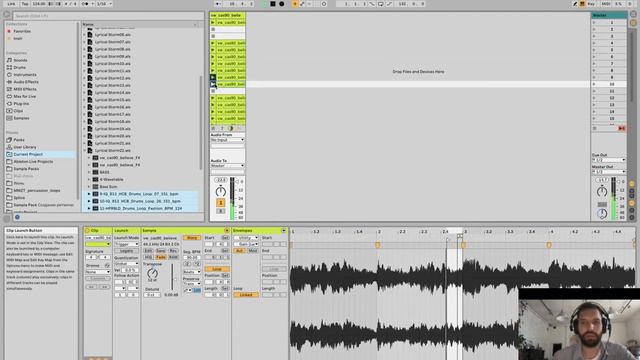The height and width of the screenshot is (360, 640).
Task: Open the Warp mode Beats dropdown
Action: click(x=191, y=272)
